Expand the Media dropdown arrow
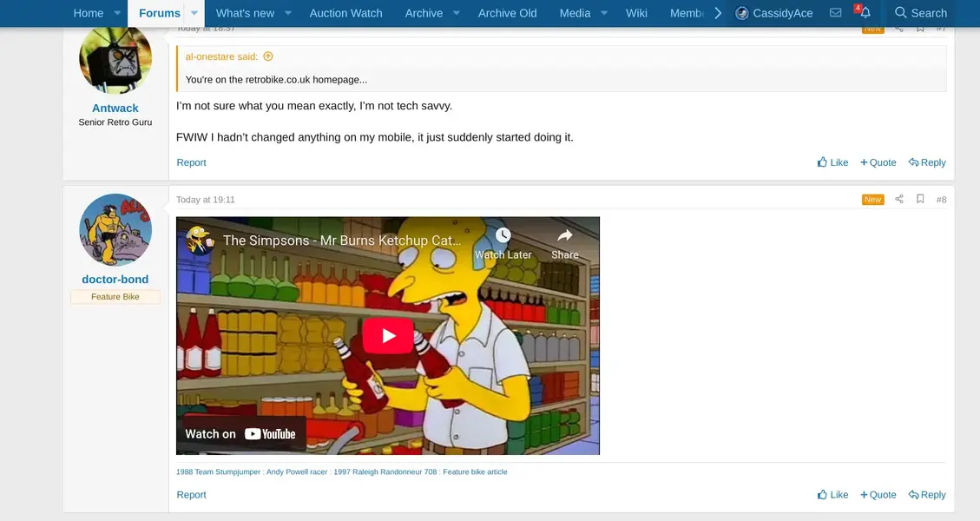 (604, 13)
